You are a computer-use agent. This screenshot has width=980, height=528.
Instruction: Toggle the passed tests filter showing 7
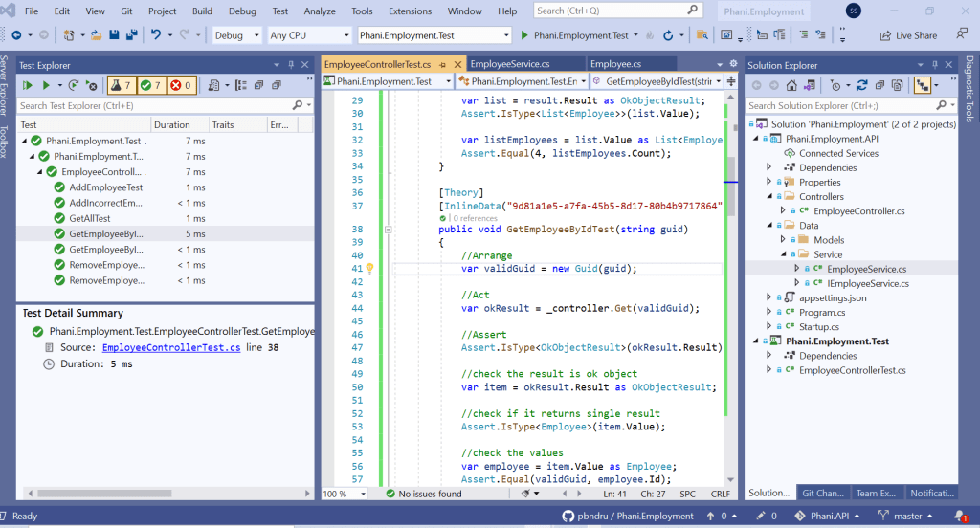tap(151, 85)
